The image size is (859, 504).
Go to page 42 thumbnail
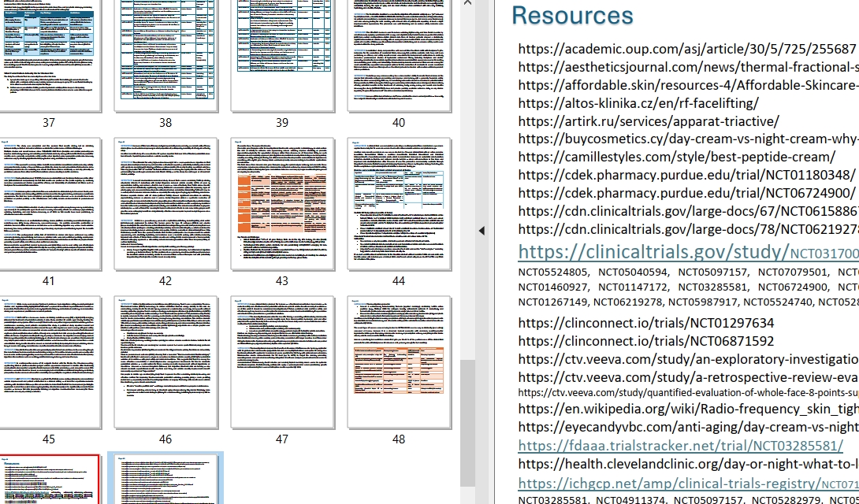tap(165, 204)
